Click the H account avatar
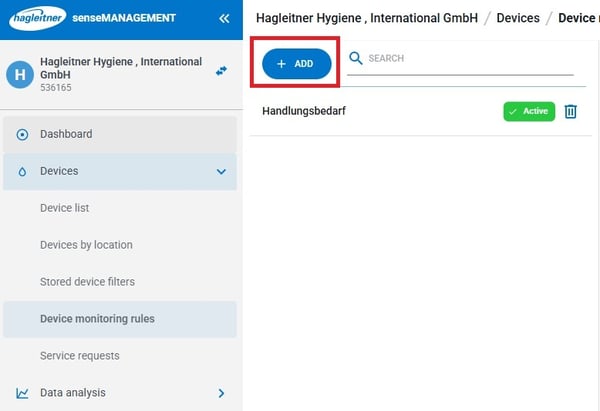The image size is (600, 411). pyautogui.click(x=20, y=74)
